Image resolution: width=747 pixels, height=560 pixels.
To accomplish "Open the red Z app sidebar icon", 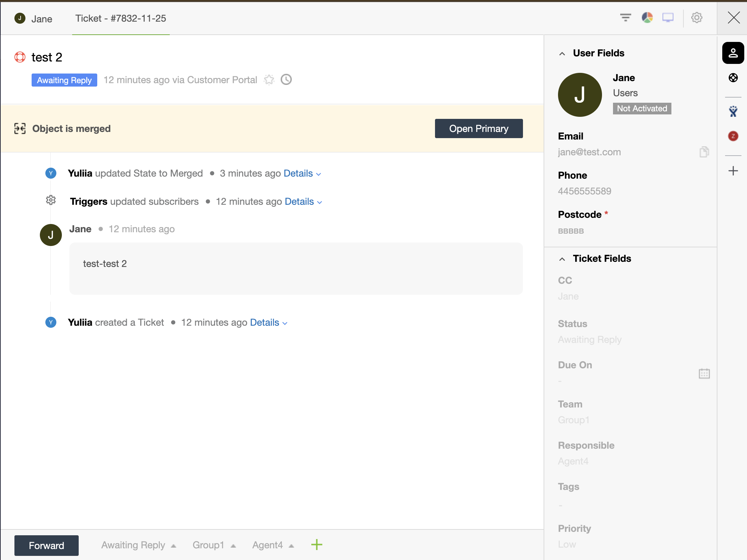I will click(733, 136).
